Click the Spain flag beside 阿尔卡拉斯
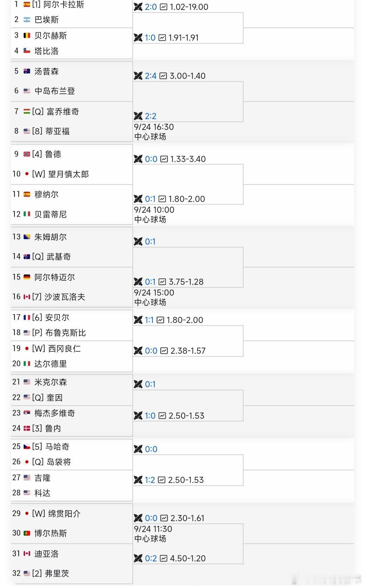The width and height of the screenshot is (365, 588). 27,4
